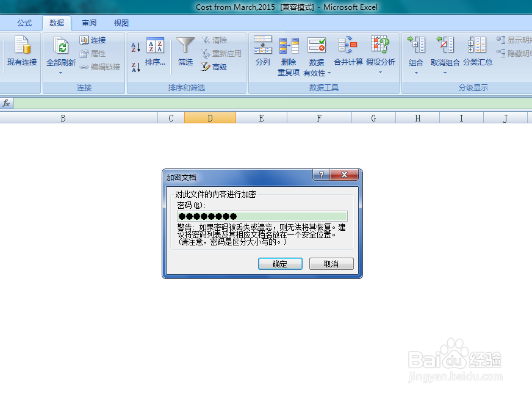
Task: Select column D header
Action: point(210,118)
